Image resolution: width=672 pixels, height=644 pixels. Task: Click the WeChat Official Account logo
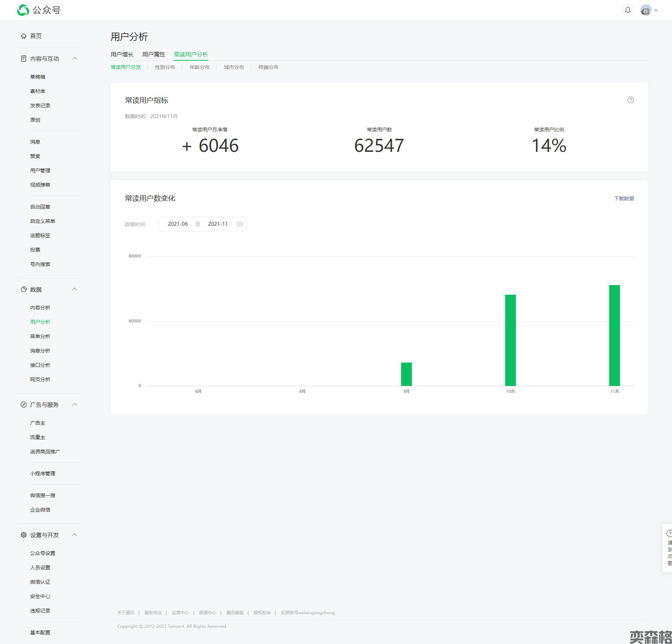pos(23,10)
